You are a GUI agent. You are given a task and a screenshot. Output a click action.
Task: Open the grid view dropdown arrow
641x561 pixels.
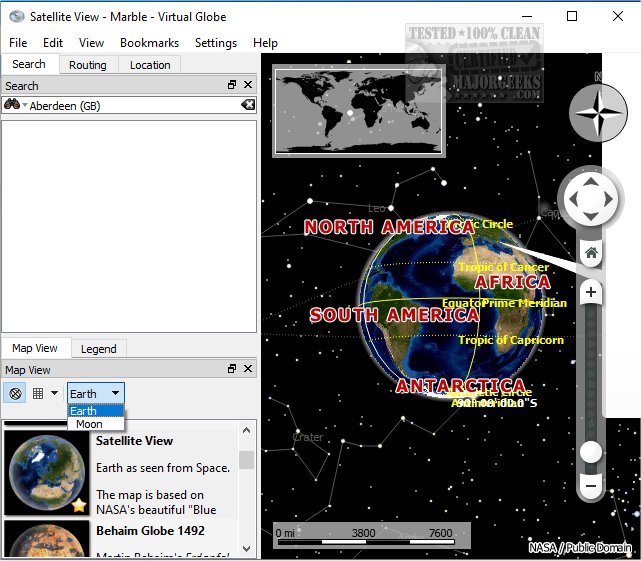[x=54, y=393]
